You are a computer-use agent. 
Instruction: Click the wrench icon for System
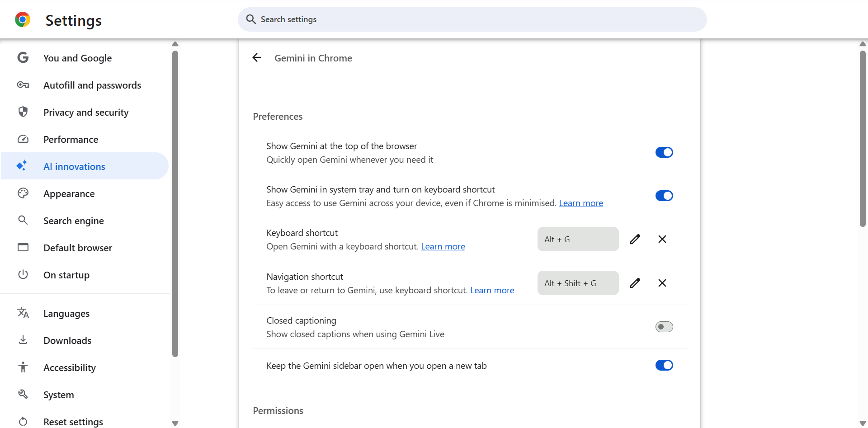coord(23,394)
